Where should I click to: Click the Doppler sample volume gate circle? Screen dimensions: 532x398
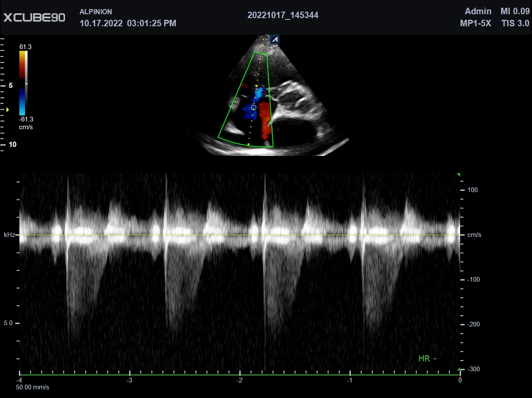(x=254, y=107)
